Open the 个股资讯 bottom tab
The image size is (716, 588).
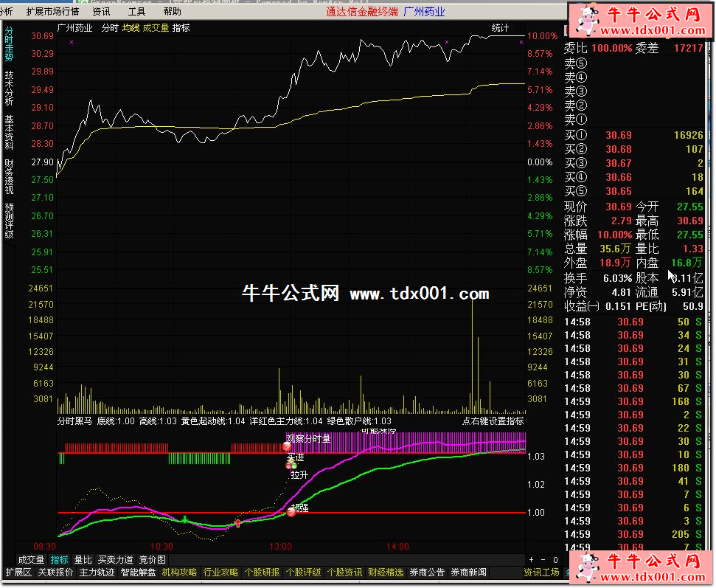[345, 573]
